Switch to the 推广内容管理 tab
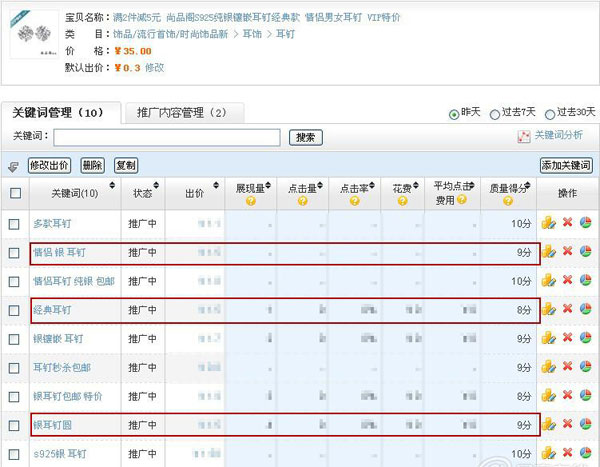 point(181,113)
